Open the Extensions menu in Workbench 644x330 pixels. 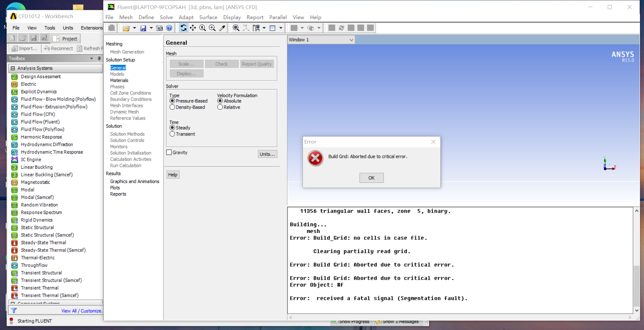pyautogui.click(x=92, y=28)
